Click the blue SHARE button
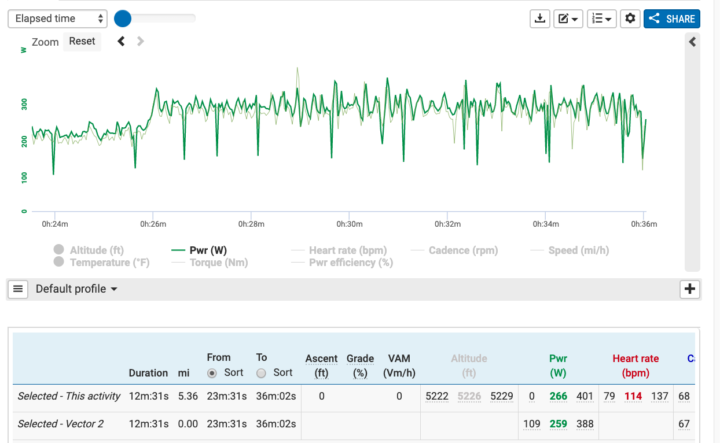This screenshot has height=443, width=720. click(672, 19)
